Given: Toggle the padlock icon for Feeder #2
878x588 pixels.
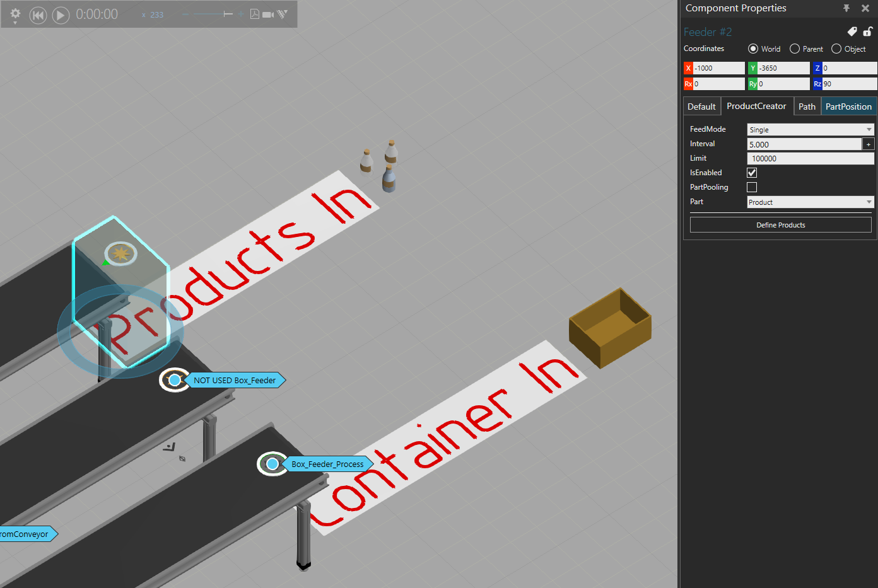Looking at the screenshot, I should [x=868, y=32].
